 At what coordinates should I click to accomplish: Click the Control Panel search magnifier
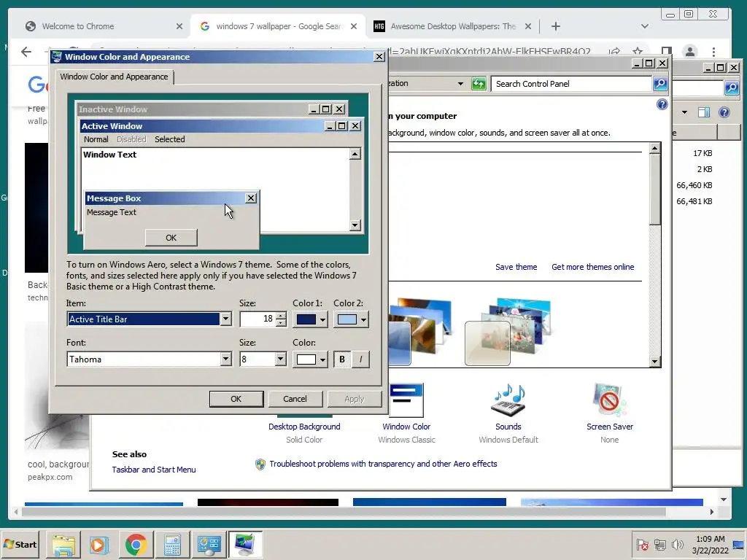point(659,84)
